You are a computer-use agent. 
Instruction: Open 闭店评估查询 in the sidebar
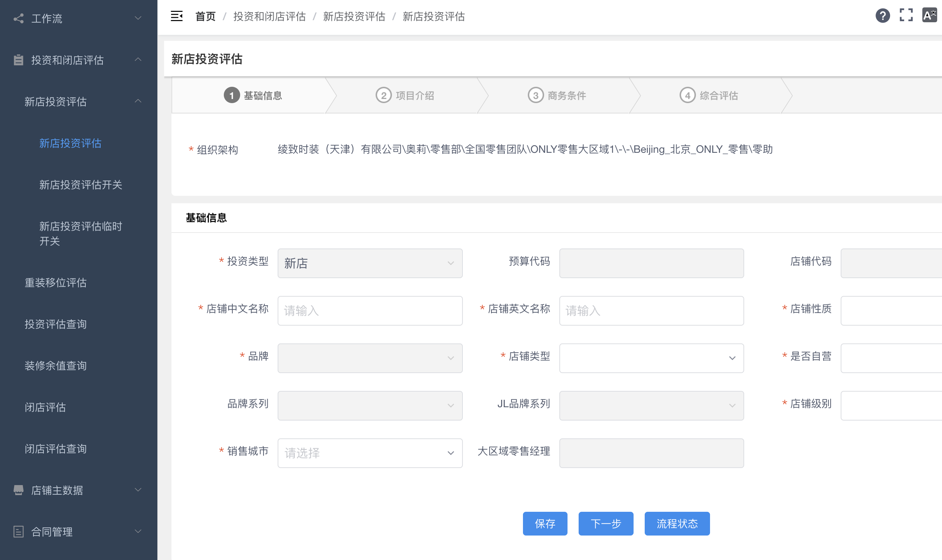(56, 449)
